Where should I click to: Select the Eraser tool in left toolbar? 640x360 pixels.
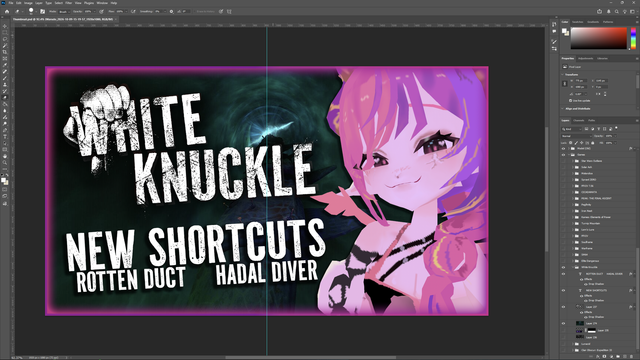coord(5,97)
